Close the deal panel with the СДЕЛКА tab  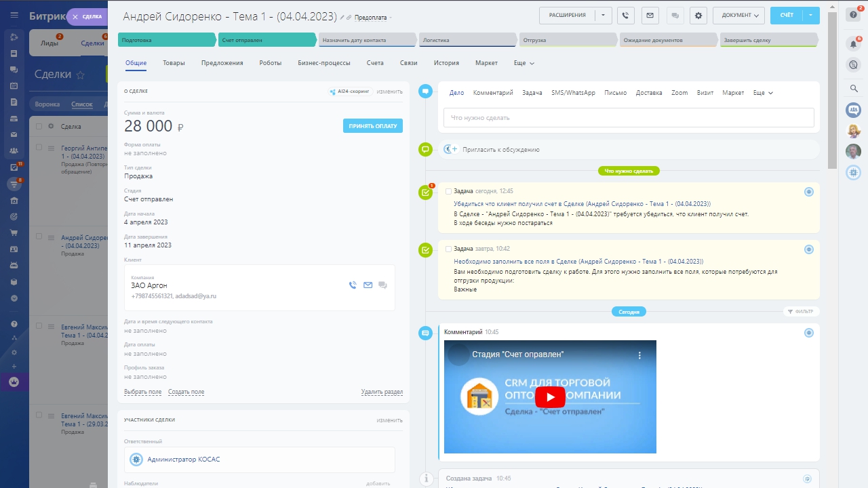[x=87, y=17]
